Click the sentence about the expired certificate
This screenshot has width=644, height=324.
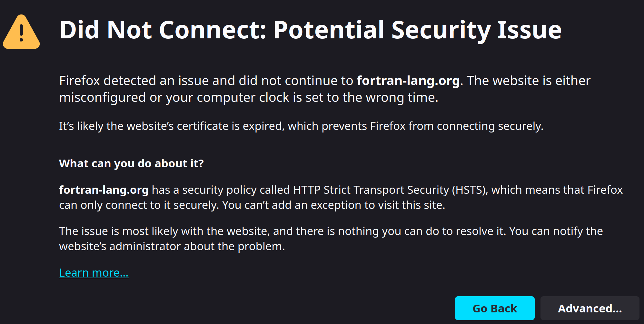(x=301, y=126)
